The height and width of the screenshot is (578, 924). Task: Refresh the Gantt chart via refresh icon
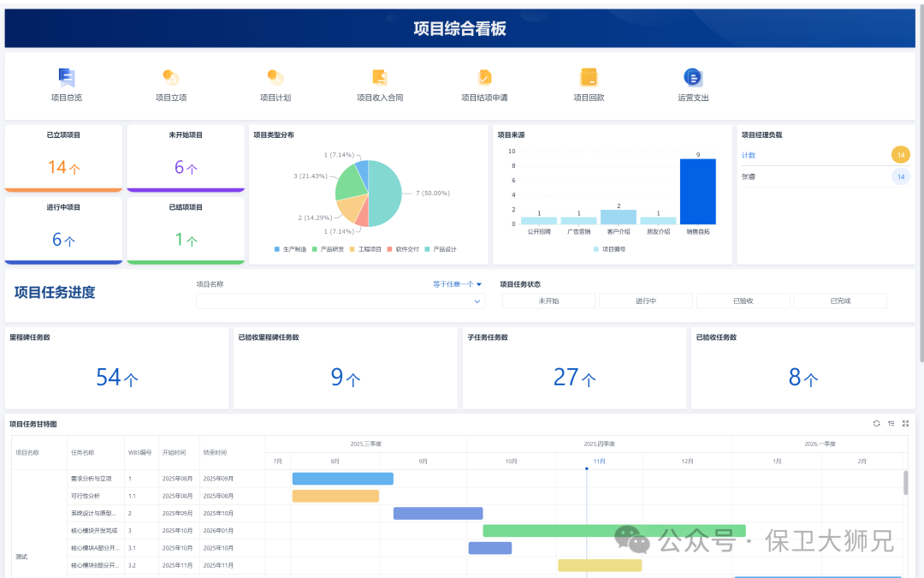coord(876,424)
